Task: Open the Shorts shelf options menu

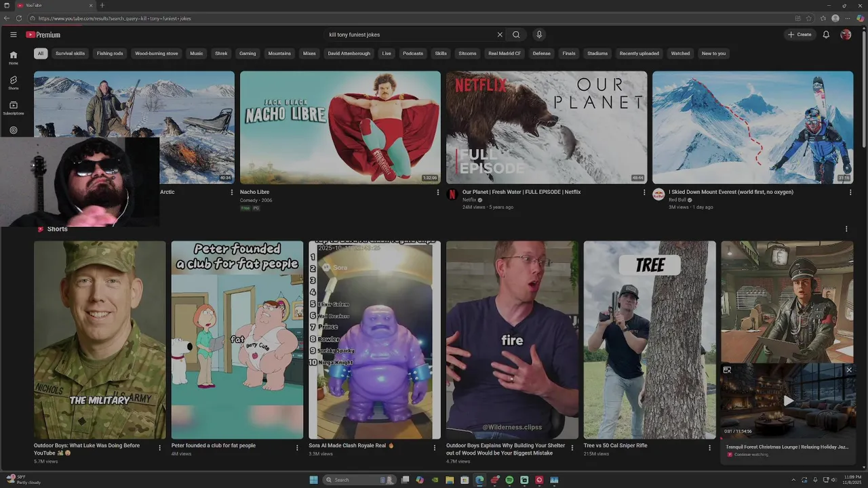Action: [x=846, y=229]
